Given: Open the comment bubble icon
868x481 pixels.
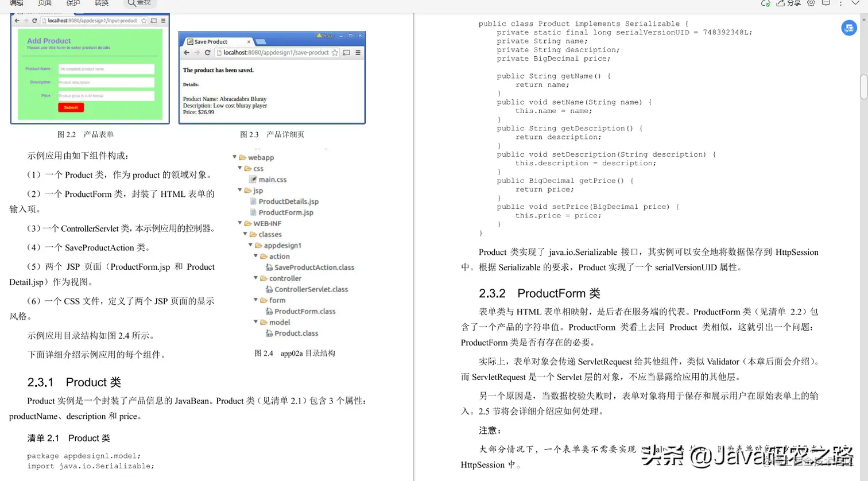Looking at the screenshot, I should click(x=826, y=3).
